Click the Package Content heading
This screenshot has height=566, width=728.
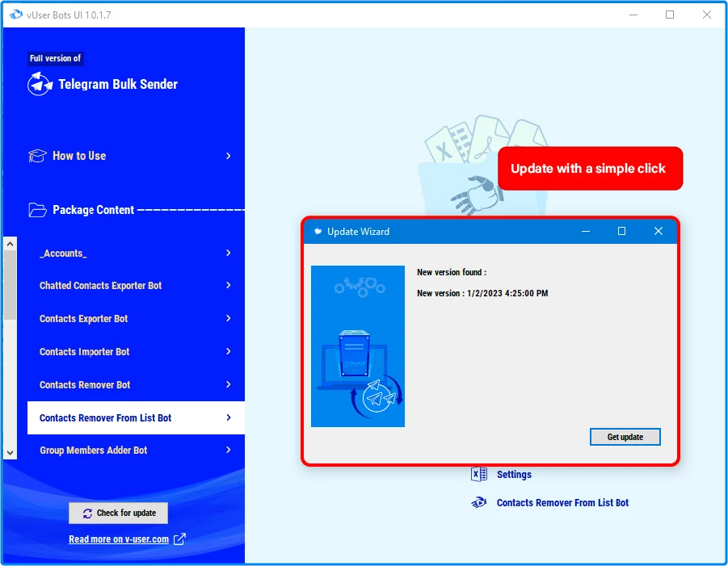point(93,210)
